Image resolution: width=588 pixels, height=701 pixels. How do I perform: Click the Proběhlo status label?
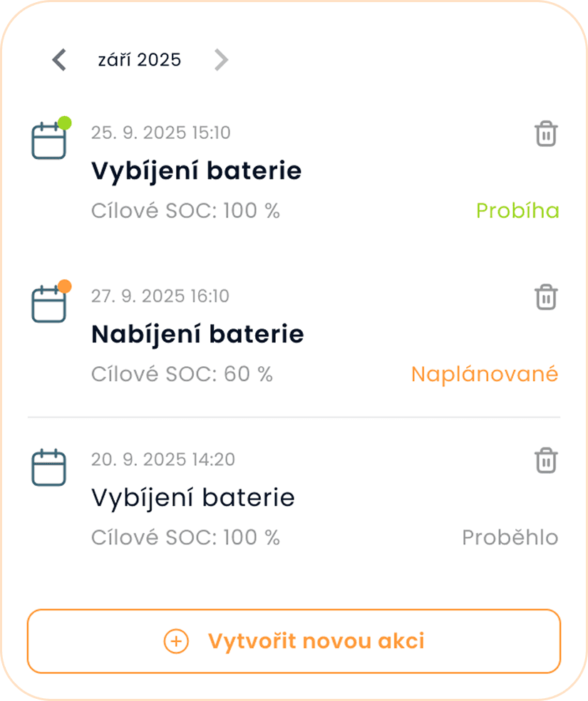(510, 537)
